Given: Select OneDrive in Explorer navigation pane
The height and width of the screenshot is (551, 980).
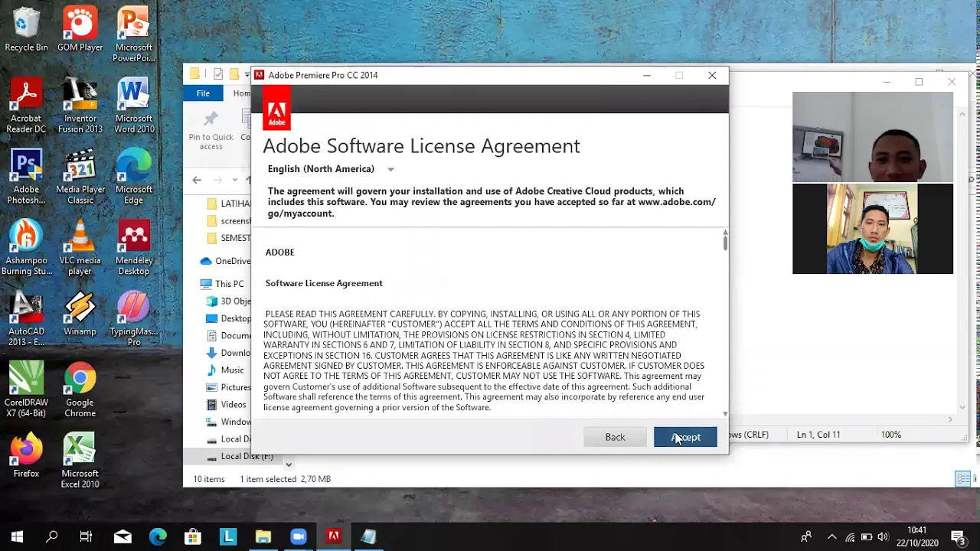Looking at the screenshot, I should [x=225, y=261].
